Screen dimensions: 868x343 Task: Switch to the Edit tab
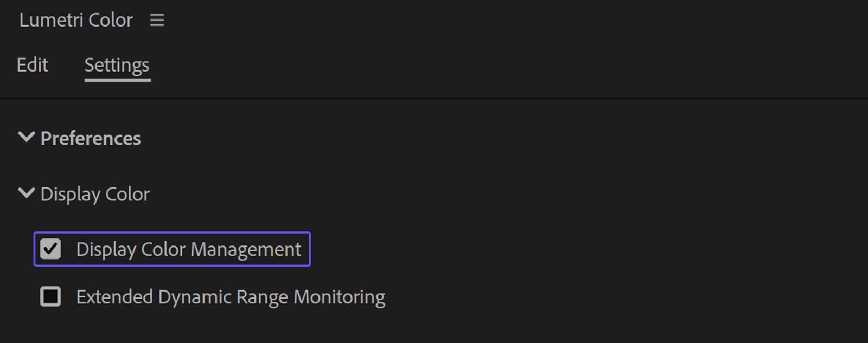click(x=33, y=64)
